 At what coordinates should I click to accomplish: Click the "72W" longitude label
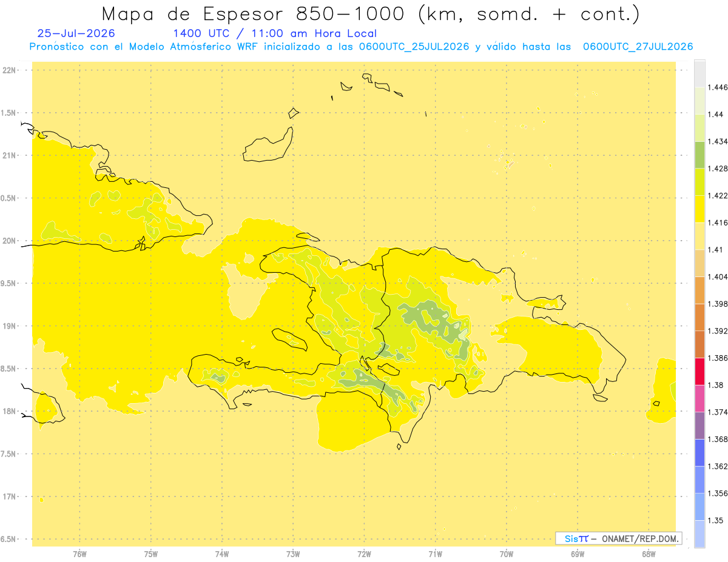click(364, 554)
